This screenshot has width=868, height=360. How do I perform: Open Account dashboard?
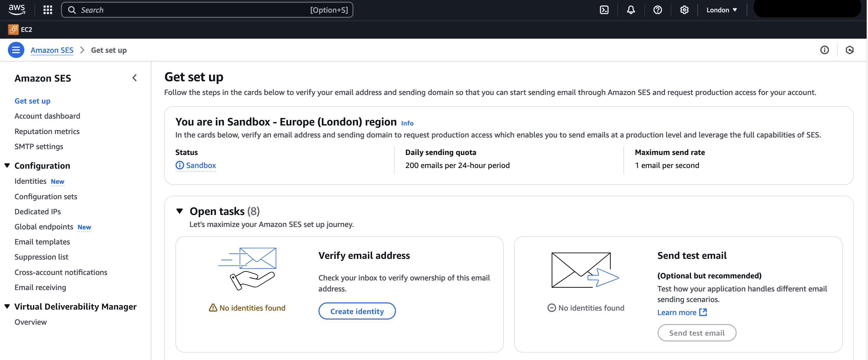(47, 116)
